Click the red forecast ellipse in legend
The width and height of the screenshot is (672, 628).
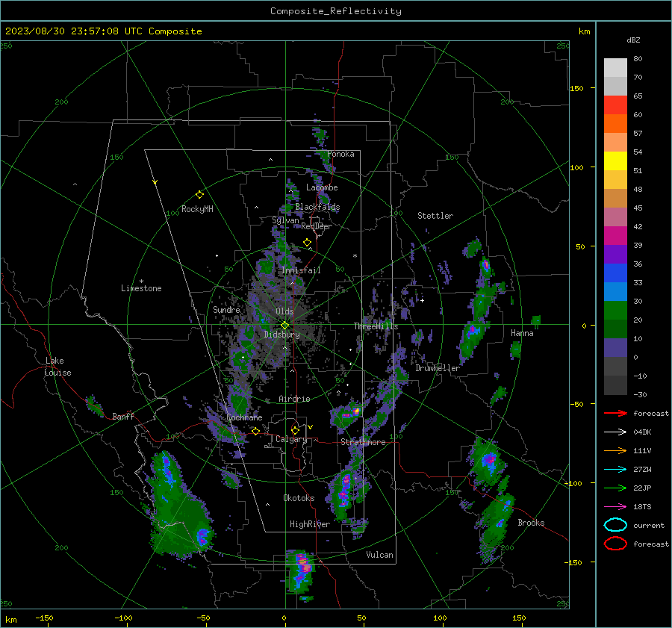(x=615, y=544)
